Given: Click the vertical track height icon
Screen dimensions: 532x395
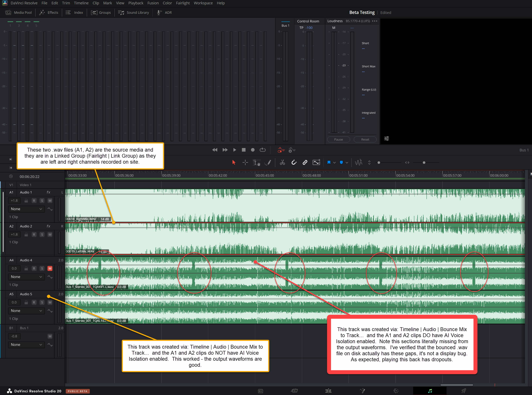Looking at the screenshot, I should 369,163.
